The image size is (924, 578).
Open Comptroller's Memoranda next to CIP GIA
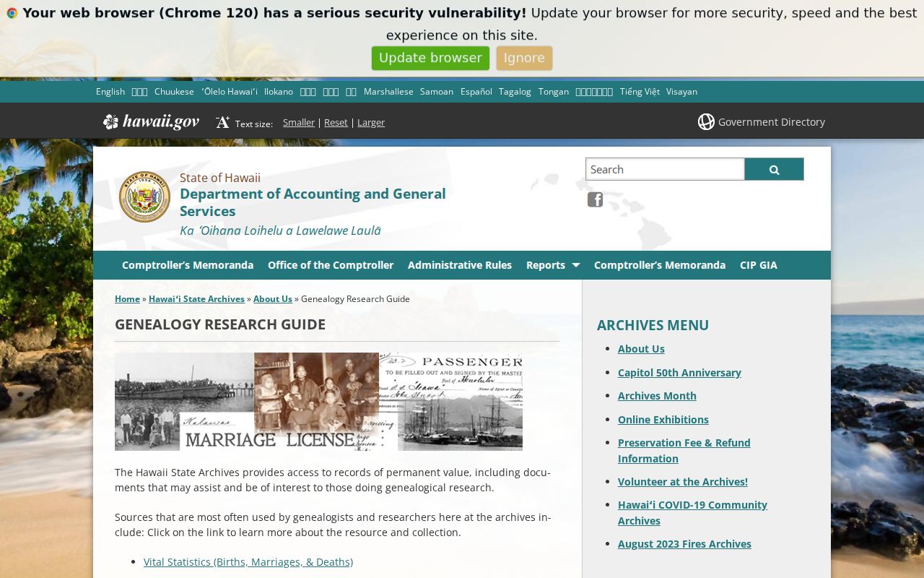[x=660, y=265]
